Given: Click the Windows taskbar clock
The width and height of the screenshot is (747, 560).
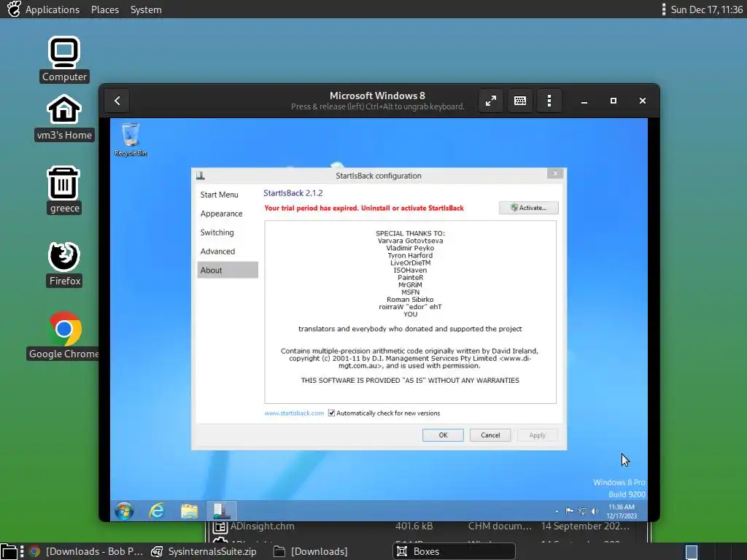Looking at the screenshot, I should tap(622, 511).
